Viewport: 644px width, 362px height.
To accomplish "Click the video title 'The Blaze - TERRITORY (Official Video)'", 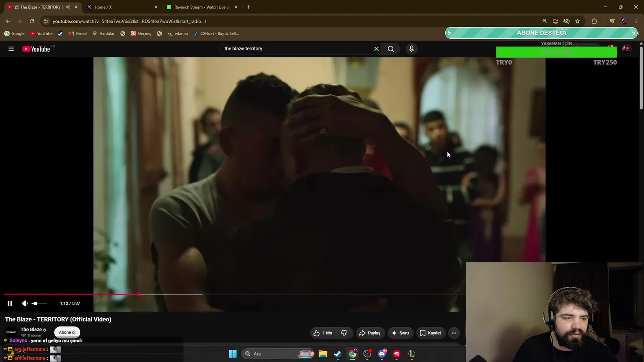I will click(x=58, y=319).
